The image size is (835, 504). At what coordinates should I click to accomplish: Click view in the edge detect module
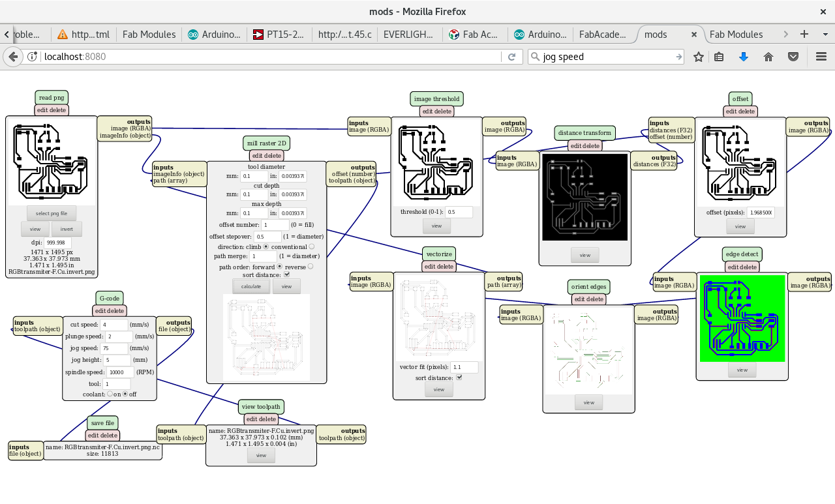[x=742, y=370]
